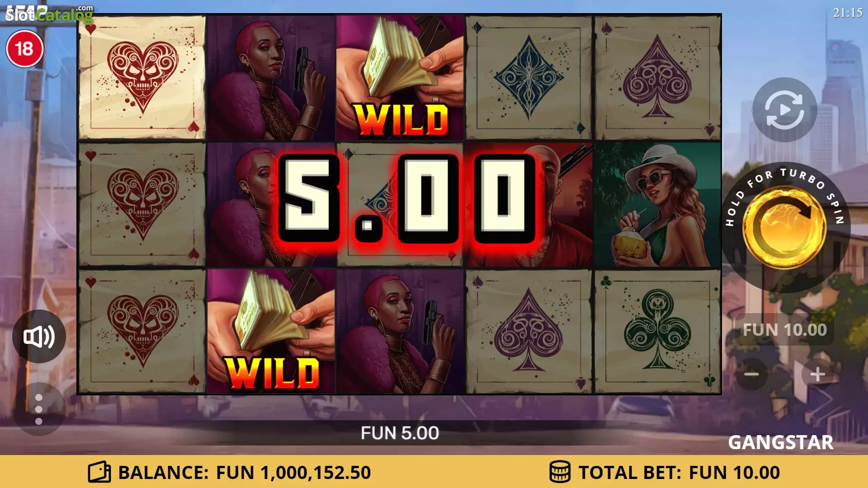868x488 pixels.
Task: Increase the bet with plus button
Action: coord(817,374)
